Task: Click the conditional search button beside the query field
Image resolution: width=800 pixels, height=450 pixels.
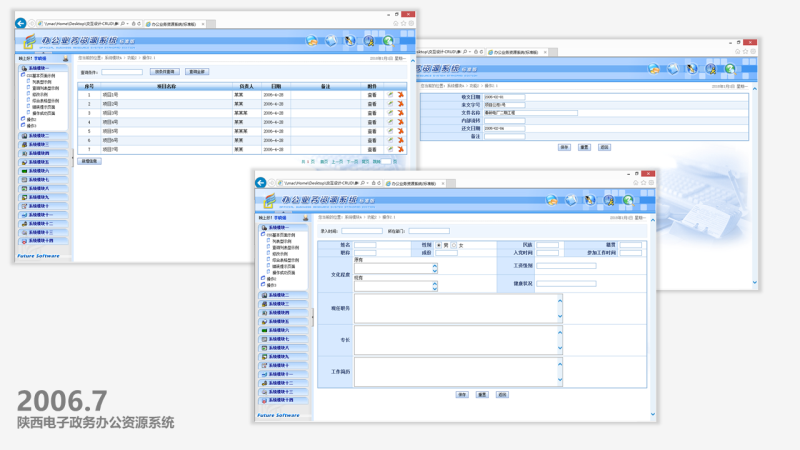Action: click(164, 72)
